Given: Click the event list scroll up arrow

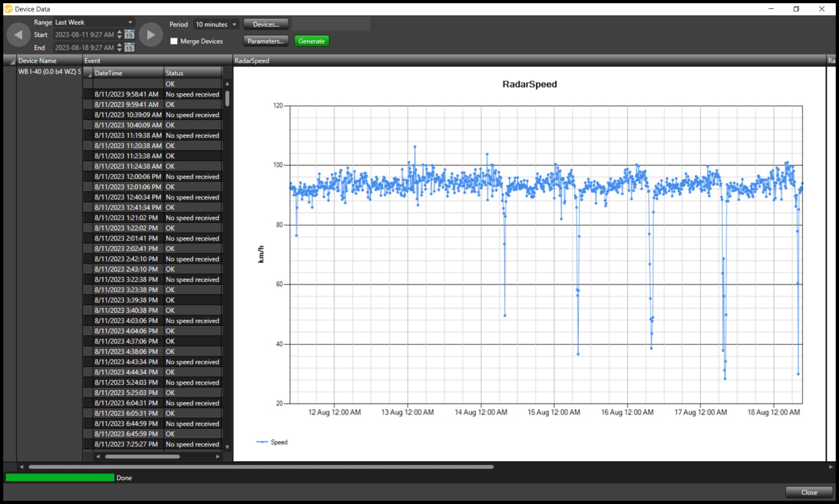Looking at the screenshot, I should 227,83.
